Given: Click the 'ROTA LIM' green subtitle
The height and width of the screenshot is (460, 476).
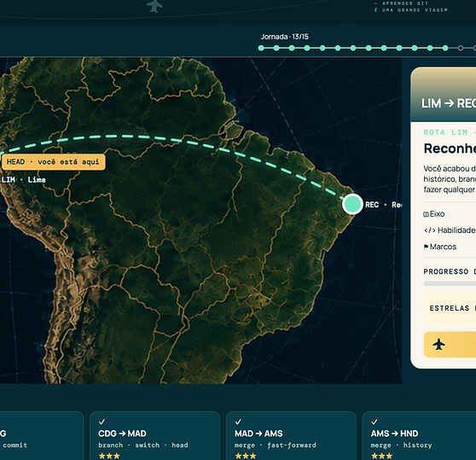Looking at the screenshot, I should [x=445, y=132].
